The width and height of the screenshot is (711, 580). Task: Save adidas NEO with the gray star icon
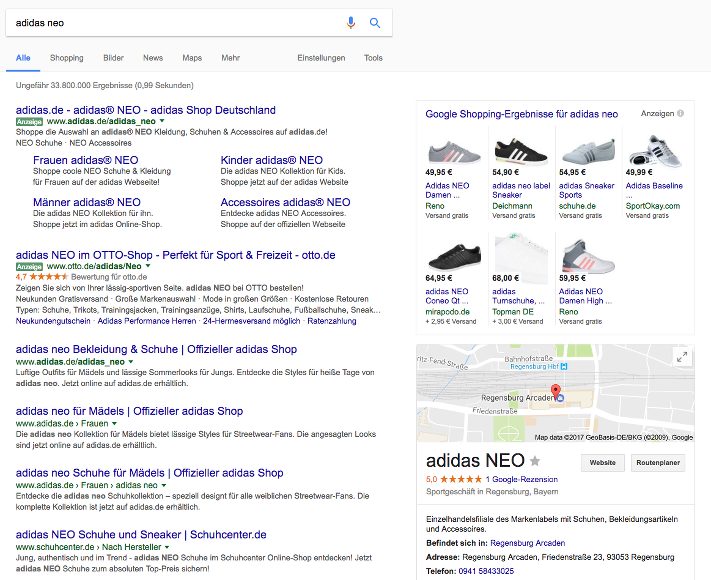(535, 461)
